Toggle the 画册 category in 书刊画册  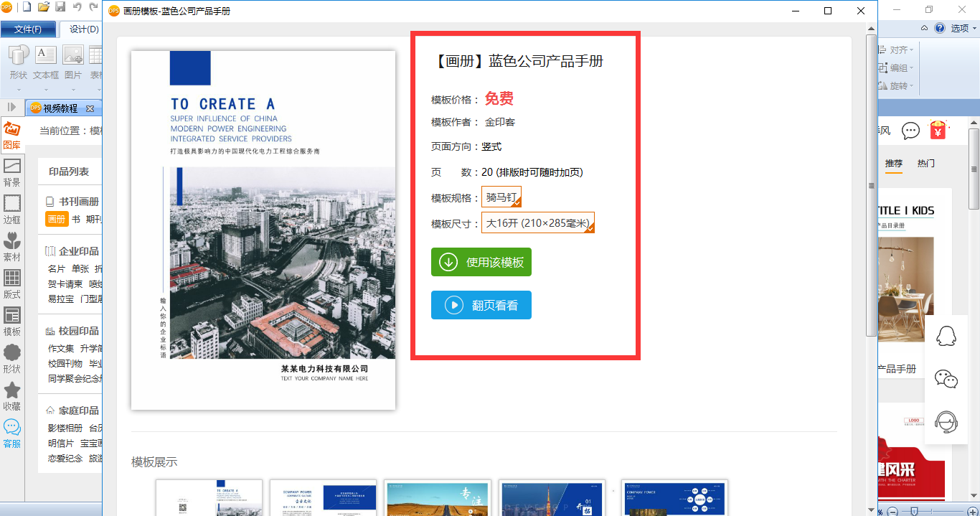point(57,219)
